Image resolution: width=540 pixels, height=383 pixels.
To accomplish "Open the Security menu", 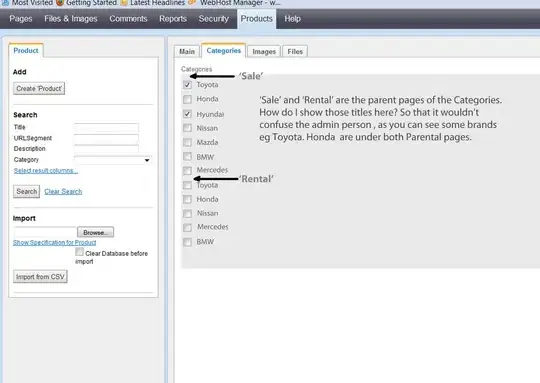I will 214,19.
